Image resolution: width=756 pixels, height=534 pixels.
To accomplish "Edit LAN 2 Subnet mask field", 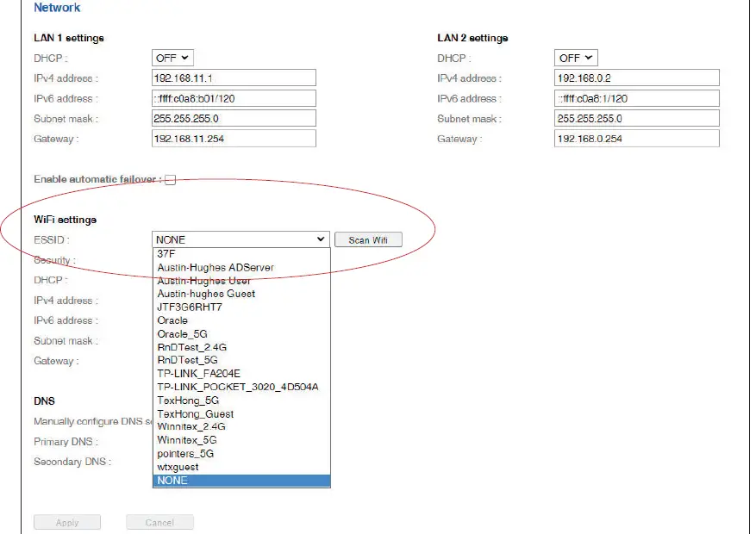I will pos(637,119).
